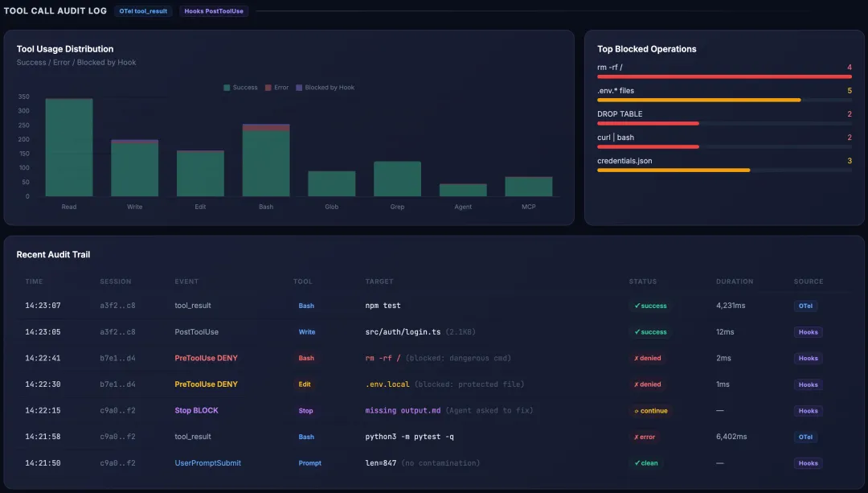Select the MCP bar in the chart
This screenshot has width=868, height=493.
529,187
